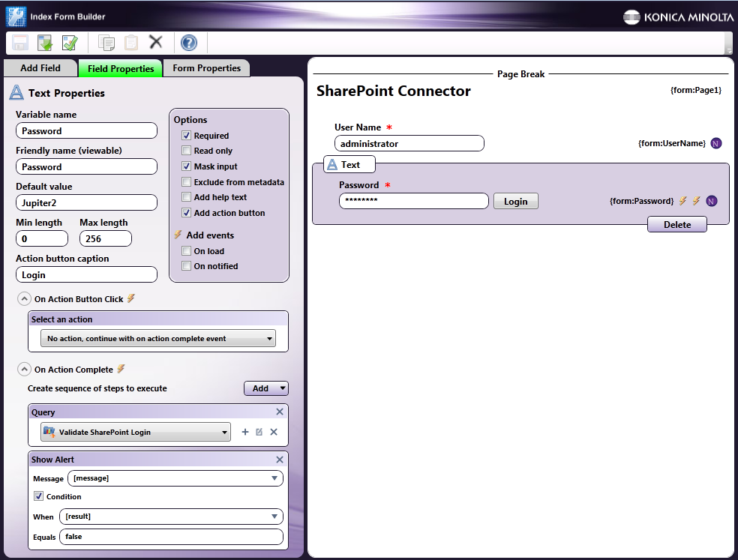Open the Add steps dropdown button
The width and height of the screenshot is (738, 560).
point(266,388)
